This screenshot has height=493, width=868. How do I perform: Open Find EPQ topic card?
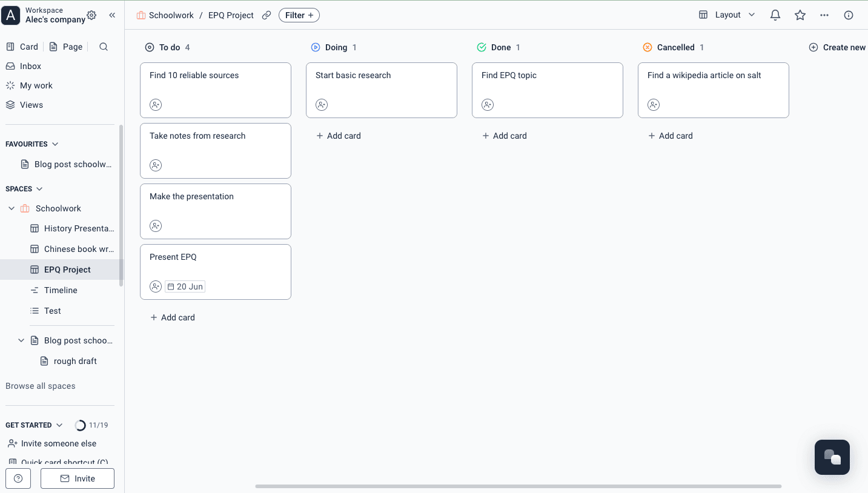548,90
